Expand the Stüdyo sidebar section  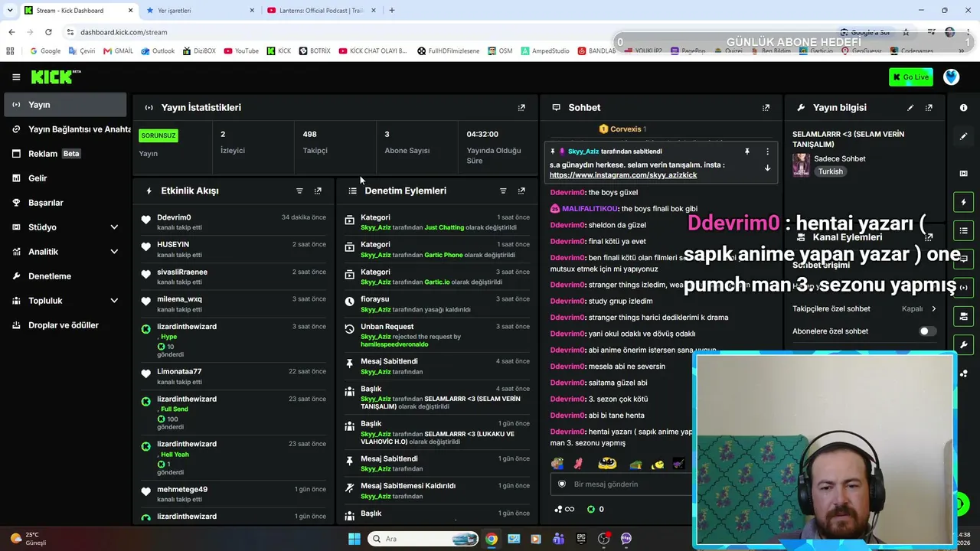[114, 227]
